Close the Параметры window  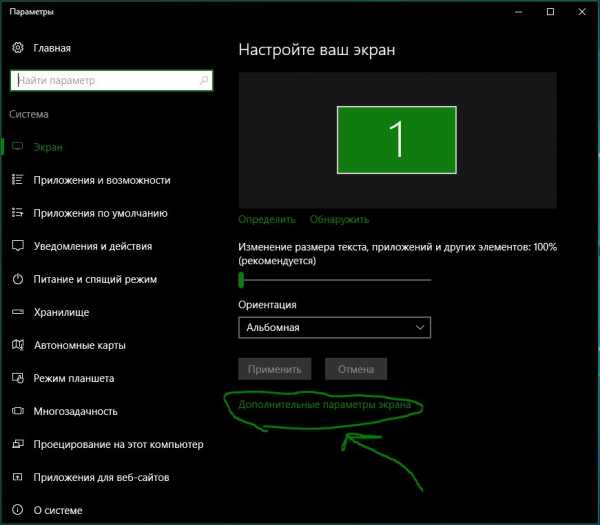[x=582, y=12]
